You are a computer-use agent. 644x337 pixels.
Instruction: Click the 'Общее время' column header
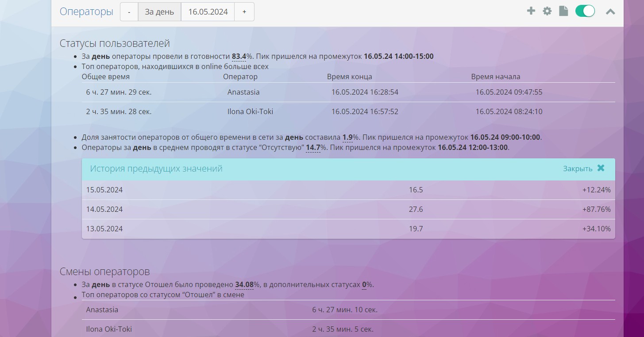click(106, 77)
